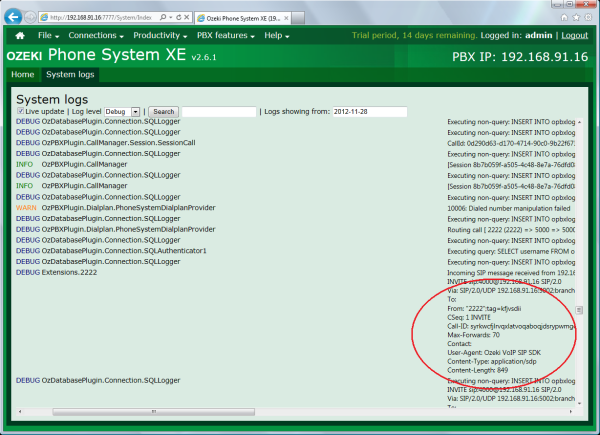The width and height of the screenshot is (600, 435).
Task: Open the Help menu
Action: click(276, 36)
